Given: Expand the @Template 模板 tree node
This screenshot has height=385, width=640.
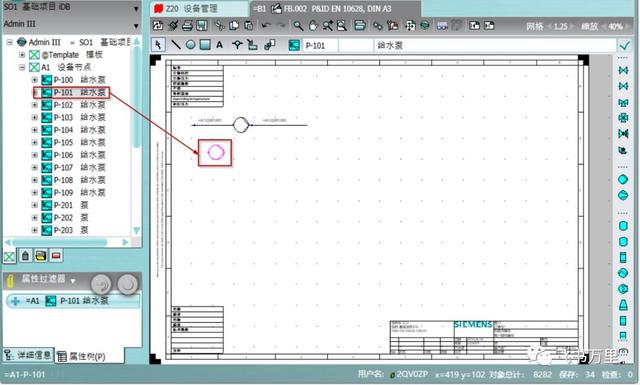Looking at the screenshot, I should tap(22, 54).
